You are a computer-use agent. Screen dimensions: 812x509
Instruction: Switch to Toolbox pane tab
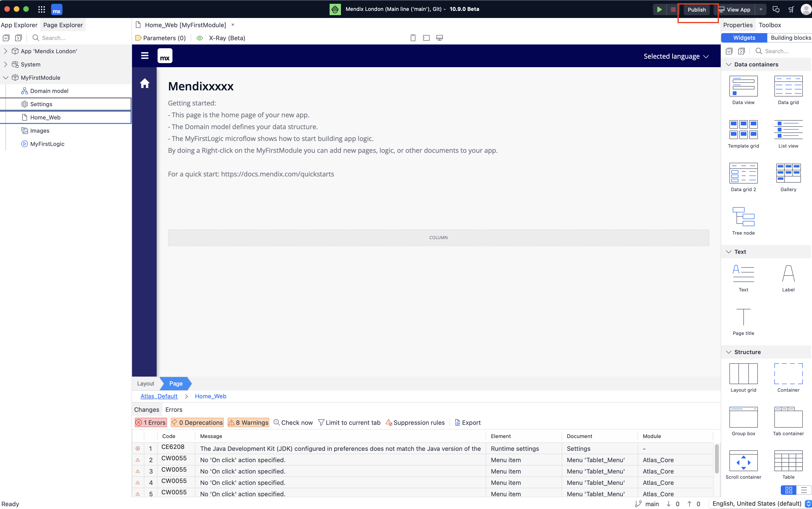[770, 25]
